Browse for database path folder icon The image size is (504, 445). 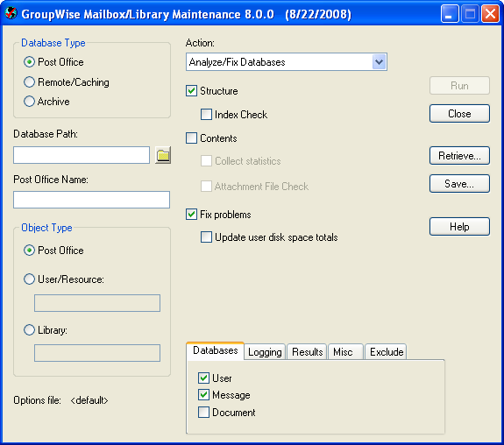pos(163,155)
